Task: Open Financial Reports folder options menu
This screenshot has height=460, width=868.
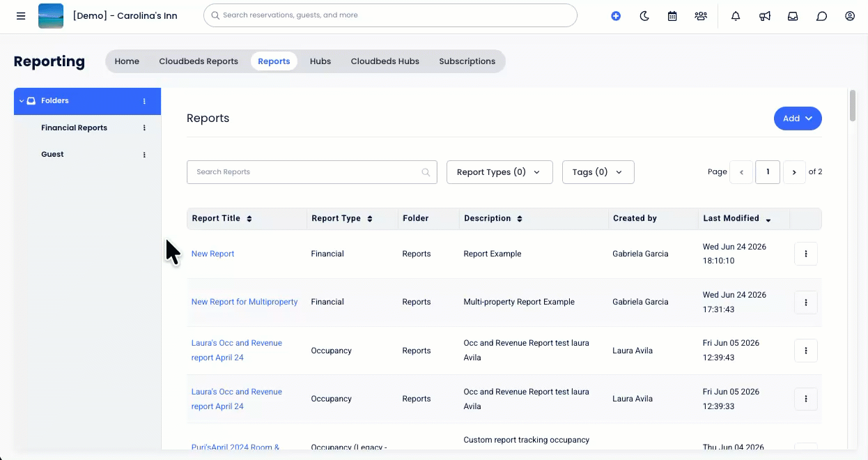Action: [x=144, y=128]
